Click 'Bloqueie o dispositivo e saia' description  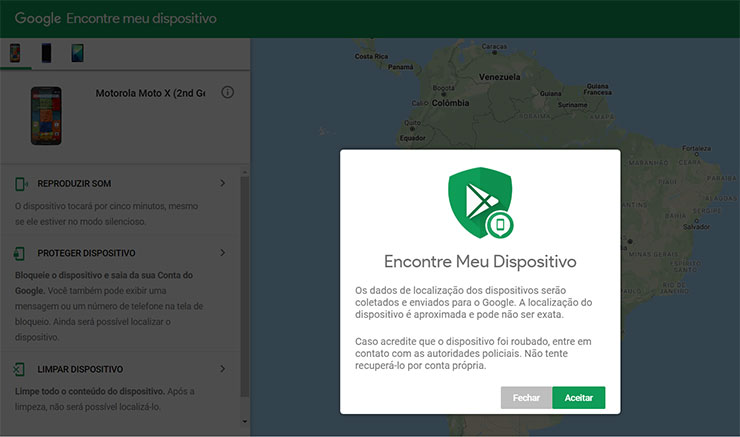[109, 306]
